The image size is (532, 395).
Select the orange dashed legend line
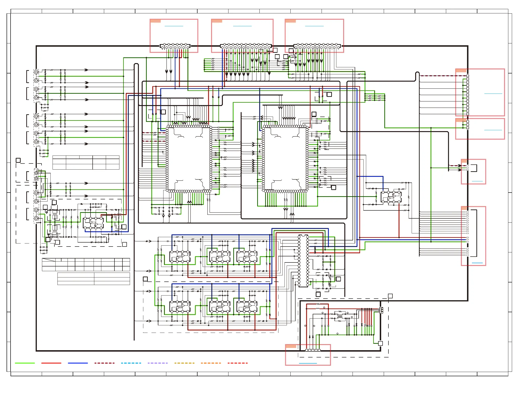[211, 363]
